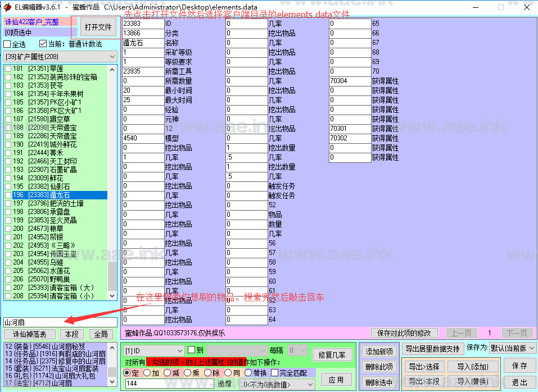Screen dimensions: 538x392
Task: Open the 保存为 version dropdown
Action: (513, 348)
